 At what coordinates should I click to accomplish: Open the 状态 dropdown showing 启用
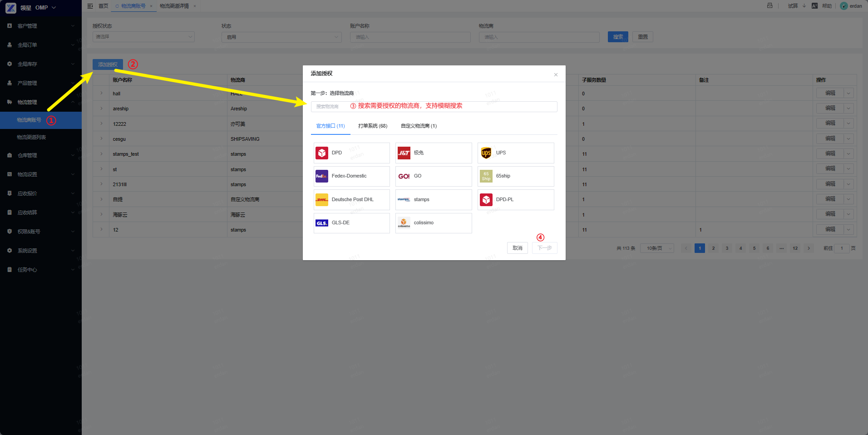coord(281,37)
